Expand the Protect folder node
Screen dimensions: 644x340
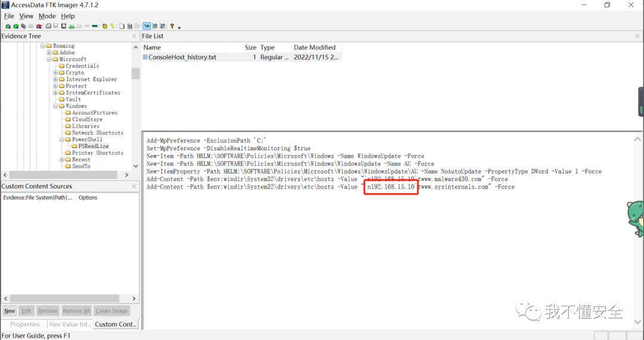55,86
